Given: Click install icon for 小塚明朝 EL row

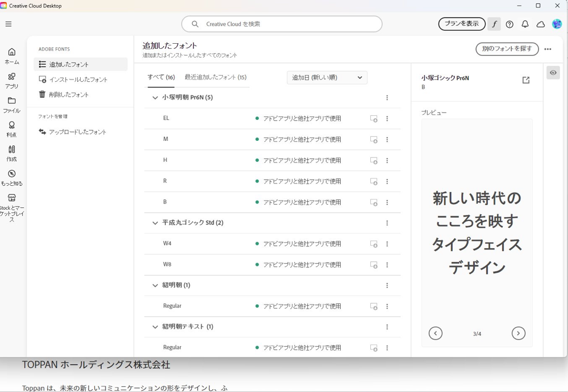Looking at the screenshot, I should [374, 119].
